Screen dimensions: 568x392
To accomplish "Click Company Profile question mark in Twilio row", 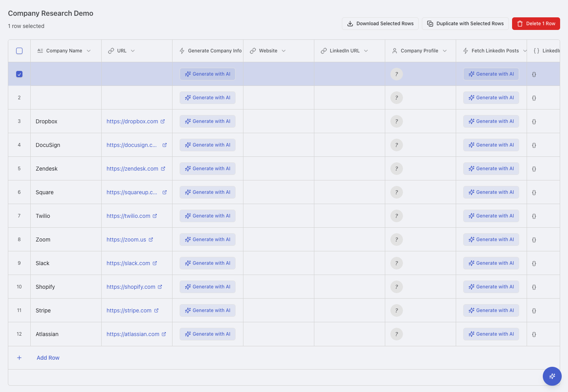I will tap(397, 216).
